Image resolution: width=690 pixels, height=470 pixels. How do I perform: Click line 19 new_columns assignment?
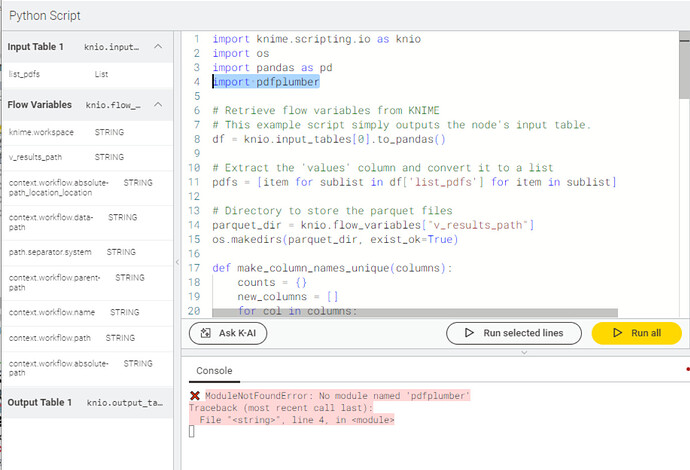tap(288, 297)
